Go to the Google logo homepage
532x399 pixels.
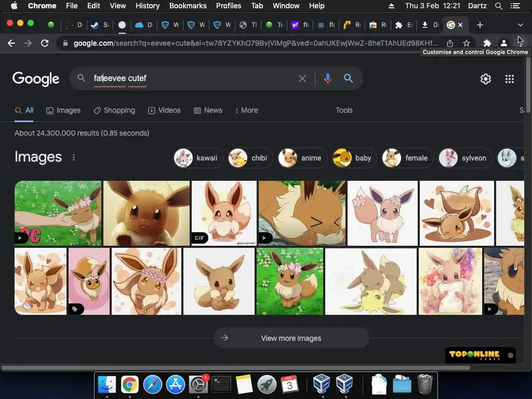pyautogui.click(x=36, y=79)
